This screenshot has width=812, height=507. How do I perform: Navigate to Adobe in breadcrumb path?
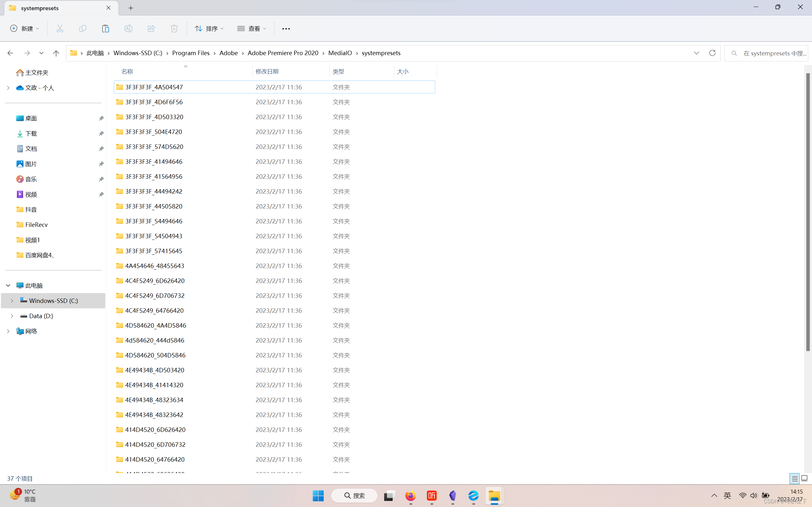228,53
